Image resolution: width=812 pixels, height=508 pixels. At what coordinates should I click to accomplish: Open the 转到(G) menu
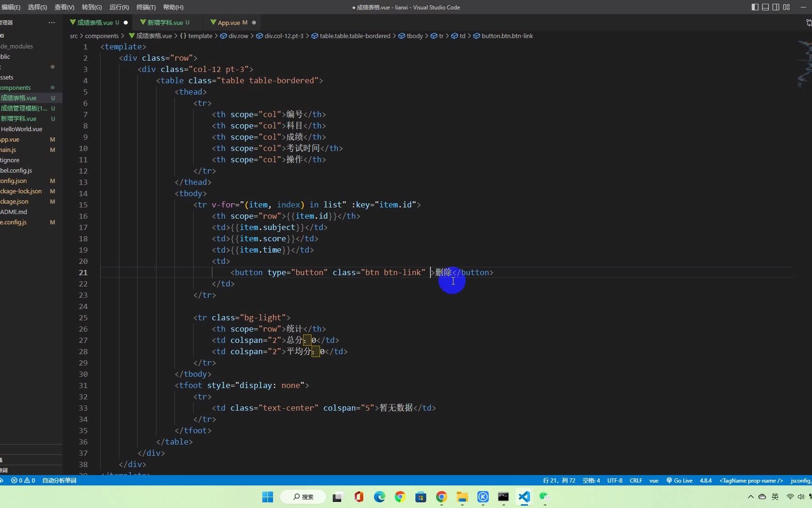(x=92, y=7)
